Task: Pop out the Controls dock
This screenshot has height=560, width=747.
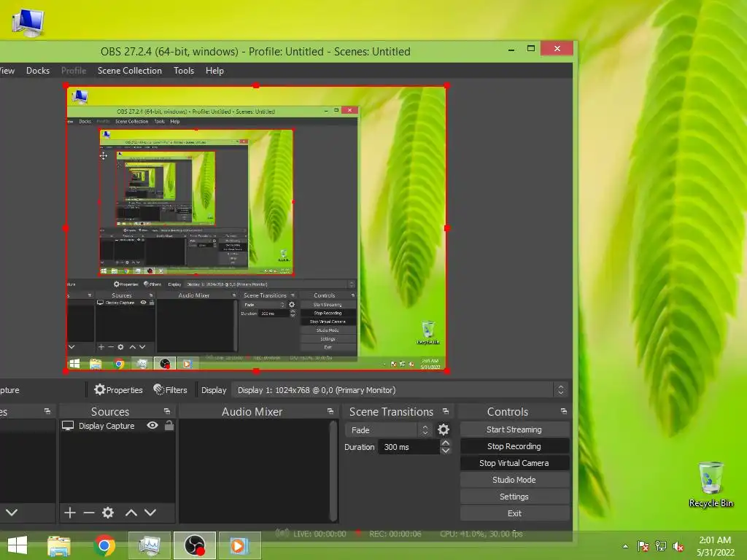Action: (x=564, y=411)
